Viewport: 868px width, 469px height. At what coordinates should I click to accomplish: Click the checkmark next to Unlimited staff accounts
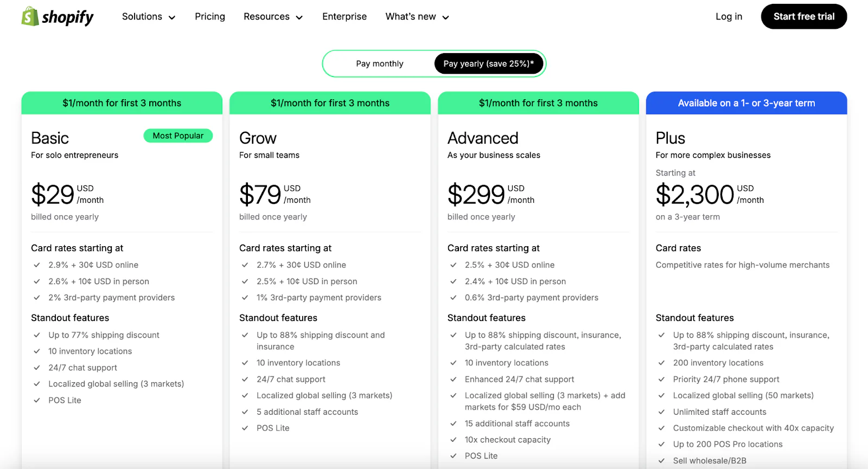click(x=661, y=412)
